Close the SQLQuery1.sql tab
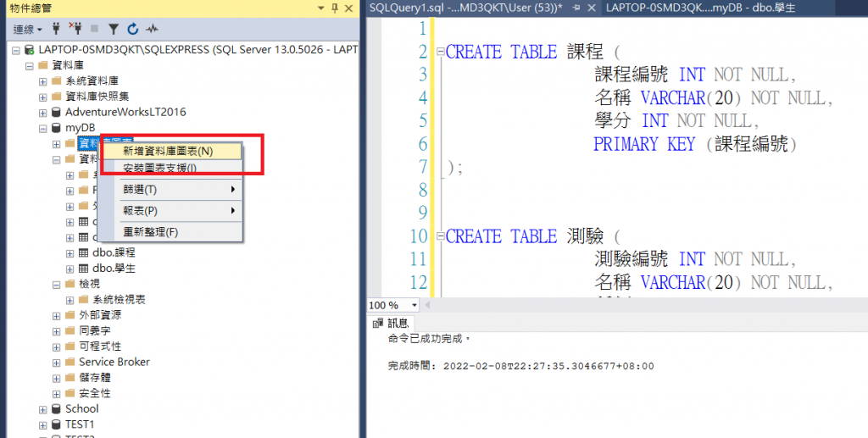This screenshot has height=438, width=868. click(591, 8)
